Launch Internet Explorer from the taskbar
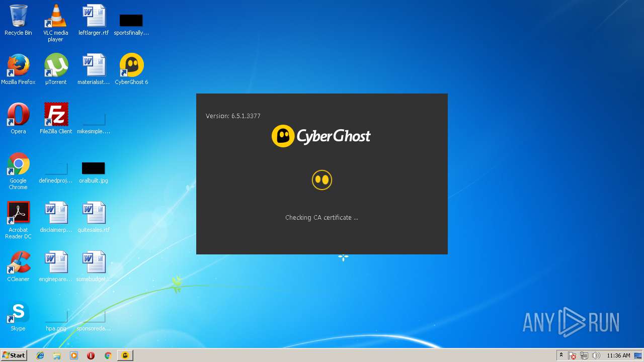This screenshot has height=362, width=644. 40,355
